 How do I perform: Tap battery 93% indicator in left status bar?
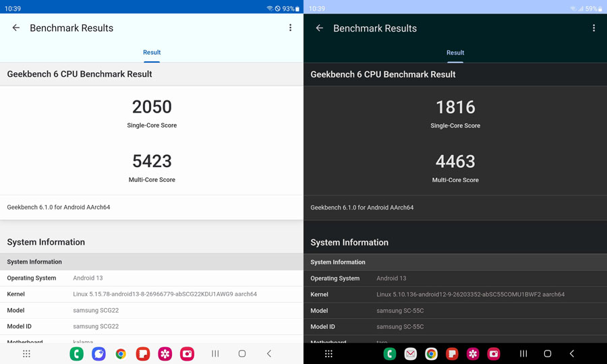291,9
